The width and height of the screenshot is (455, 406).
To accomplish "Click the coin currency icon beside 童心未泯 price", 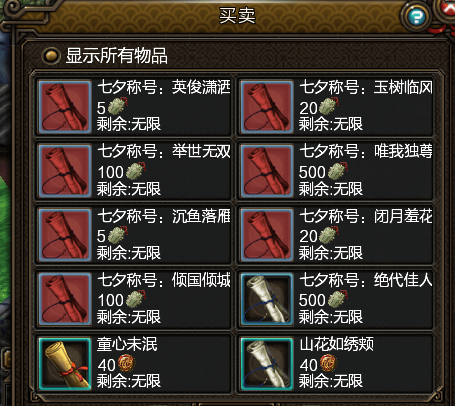I will pos(126,363).
